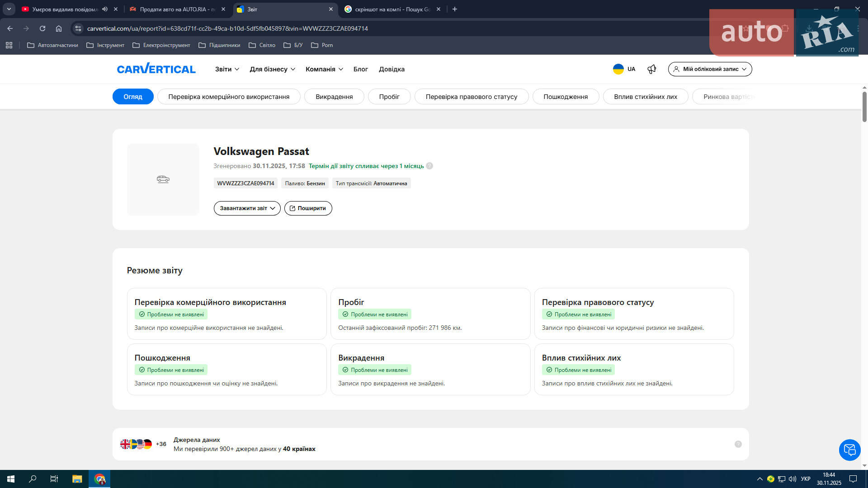Open Мій обліковий запис dropdown
The height and width of the screenshot is (488, 868).
tap(710, 69)
